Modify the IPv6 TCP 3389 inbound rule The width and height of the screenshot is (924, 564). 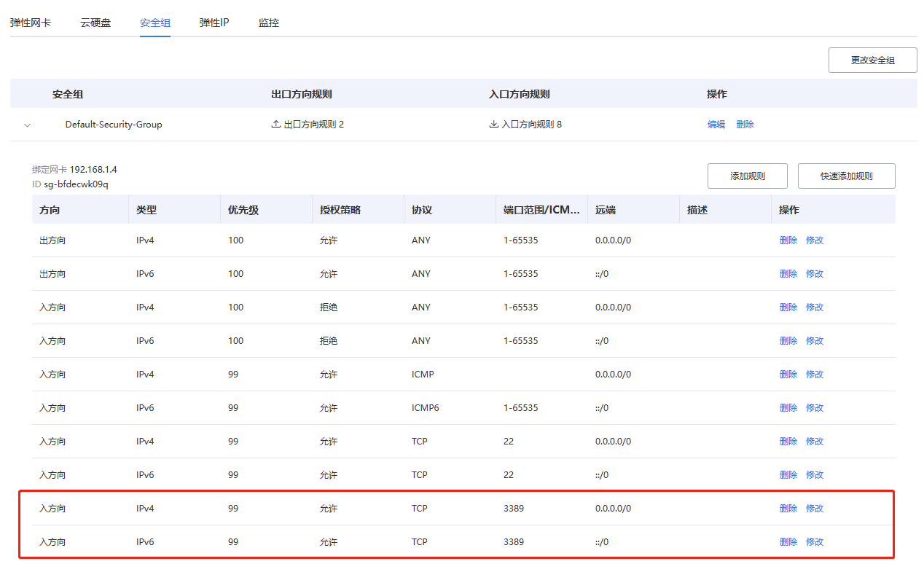point(814,542)
